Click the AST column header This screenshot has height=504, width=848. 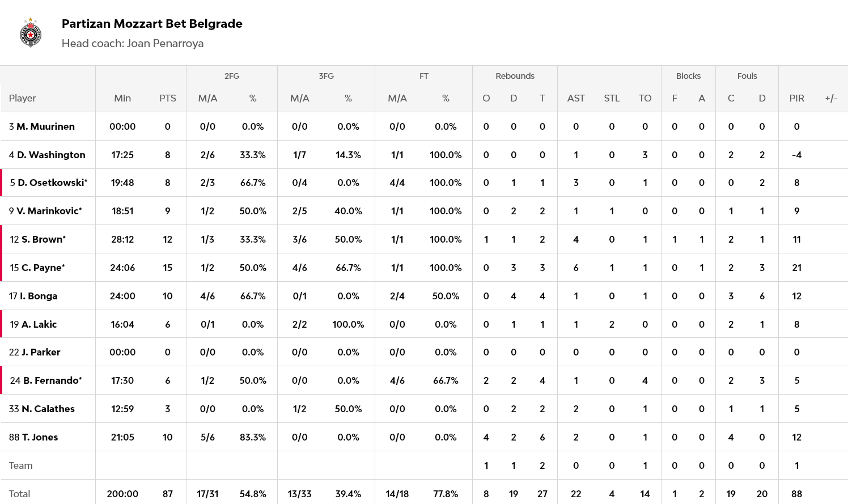pos(575,98)
